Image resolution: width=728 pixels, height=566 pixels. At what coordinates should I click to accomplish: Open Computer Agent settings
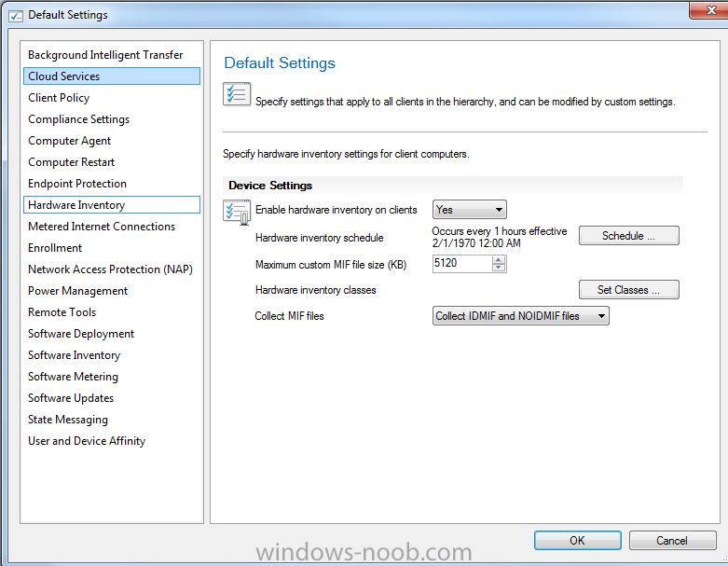112,141
